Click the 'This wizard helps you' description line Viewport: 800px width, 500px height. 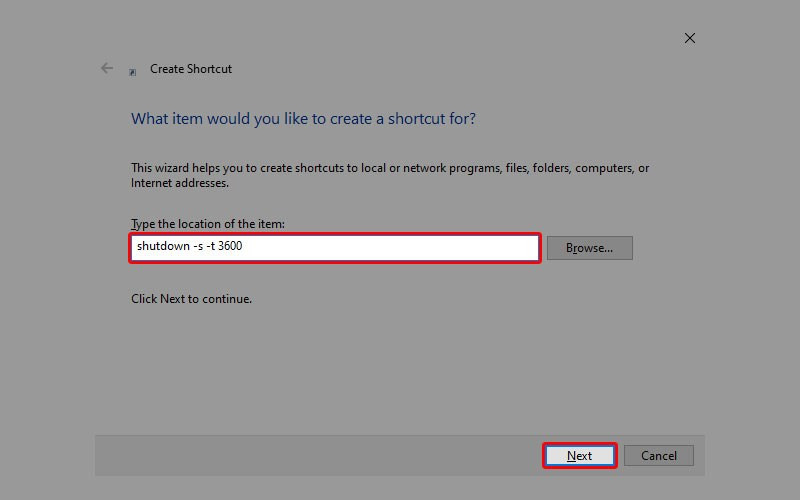tap(390, 168)
